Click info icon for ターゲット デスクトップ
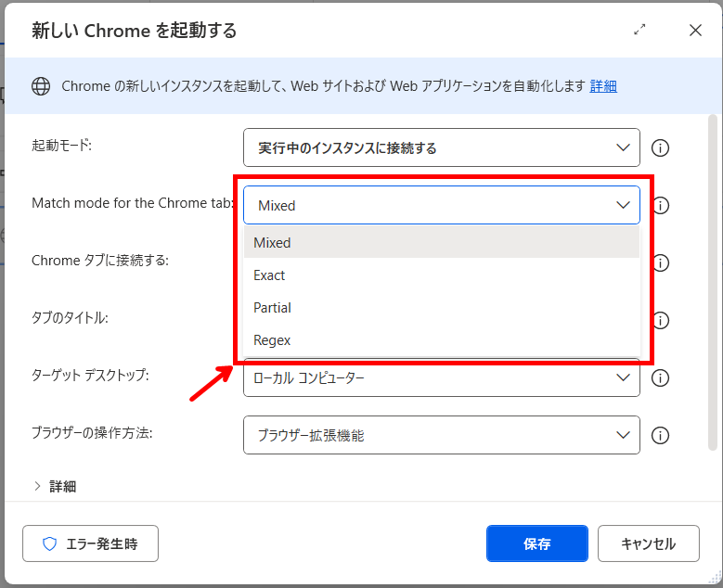 point(661,378)
